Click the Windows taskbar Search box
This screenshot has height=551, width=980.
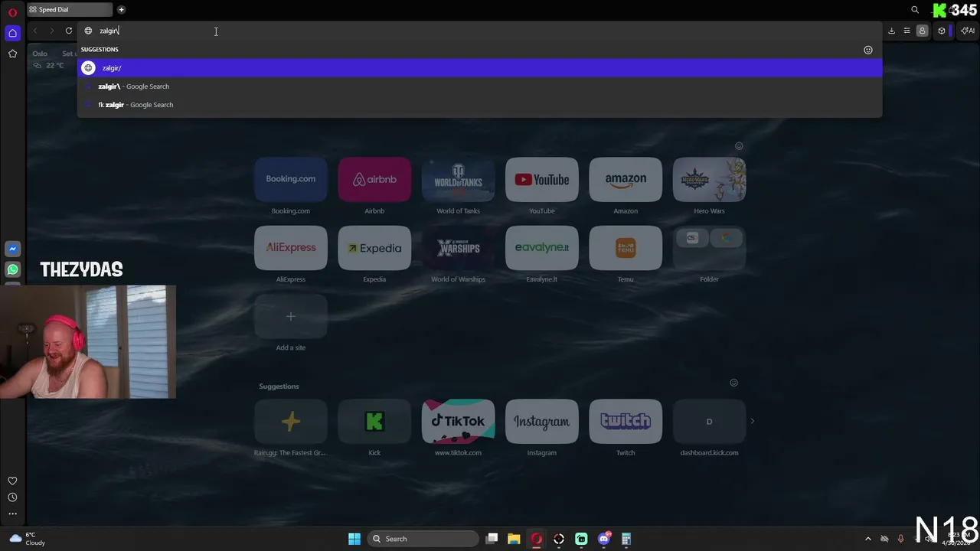tap(423, 539)
